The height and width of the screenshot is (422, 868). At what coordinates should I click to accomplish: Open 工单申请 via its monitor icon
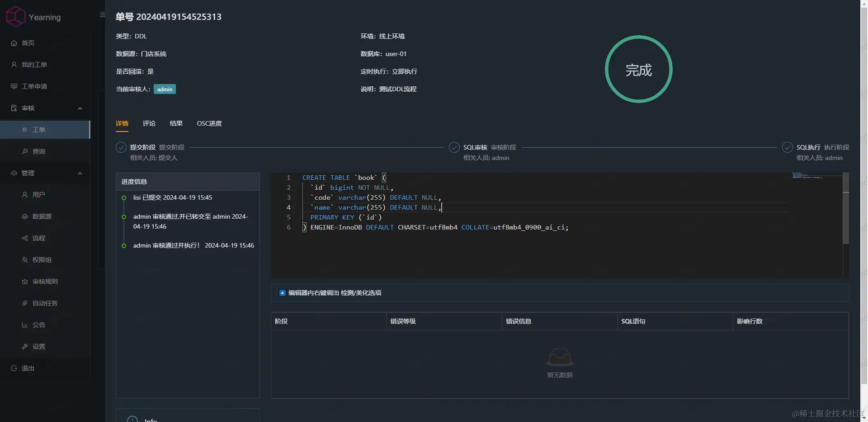[x=14, y=86]
